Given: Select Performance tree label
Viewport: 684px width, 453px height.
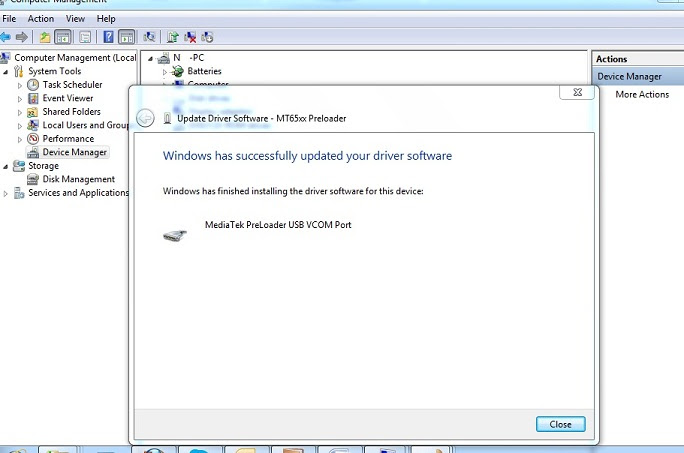Looking at the screenshot, I should pos(68,139).
